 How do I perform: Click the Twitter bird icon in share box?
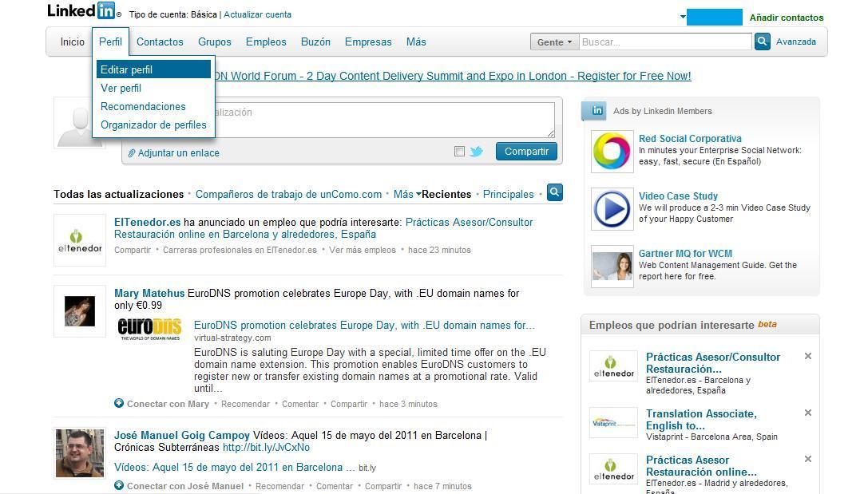click(477, 152)
